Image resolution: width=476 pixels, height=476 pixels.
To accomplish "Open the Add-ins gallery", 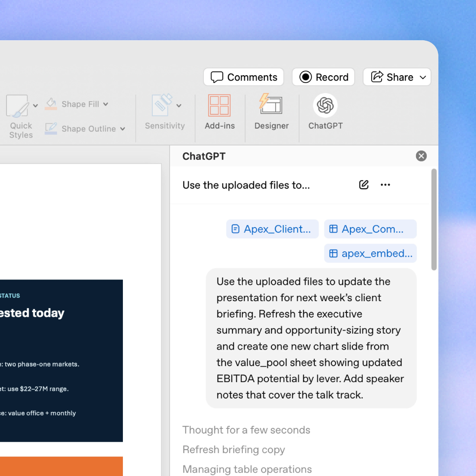I will tap(219, 111).
